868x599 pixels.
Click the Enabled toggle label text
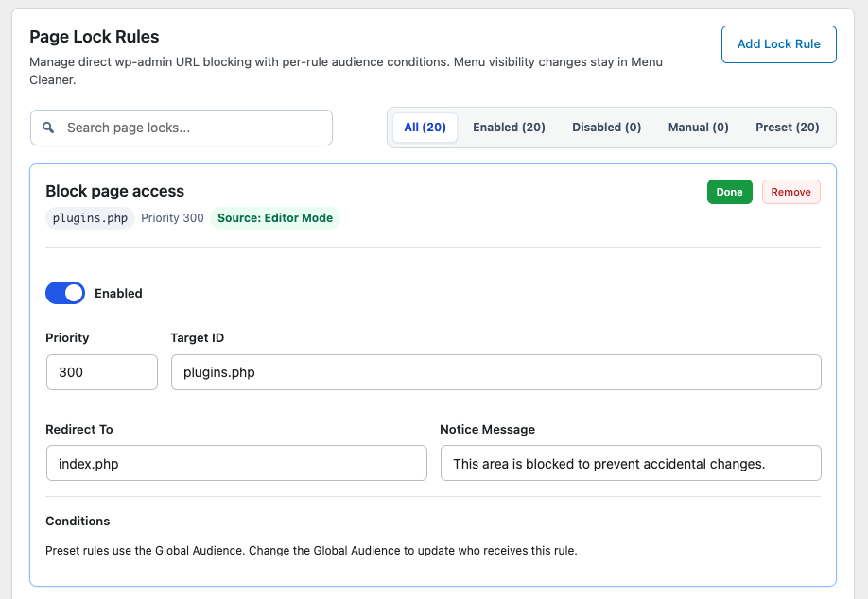click(x=118, y=293)
